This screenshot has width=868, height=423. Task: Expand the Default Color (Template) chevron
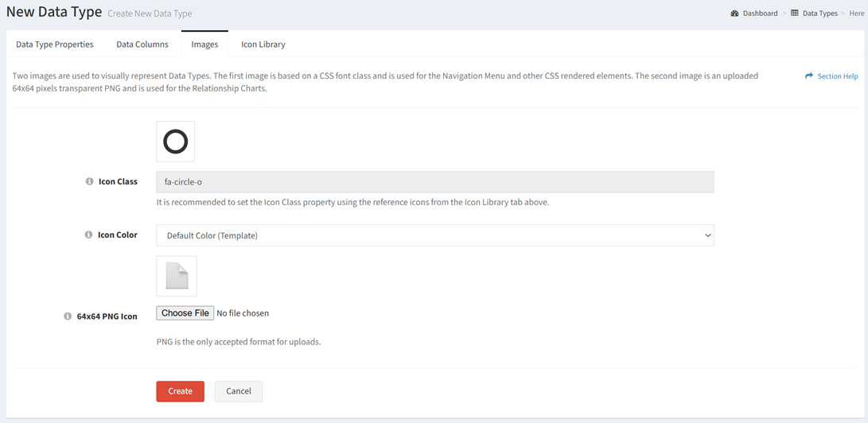click(x=707, y=235)
